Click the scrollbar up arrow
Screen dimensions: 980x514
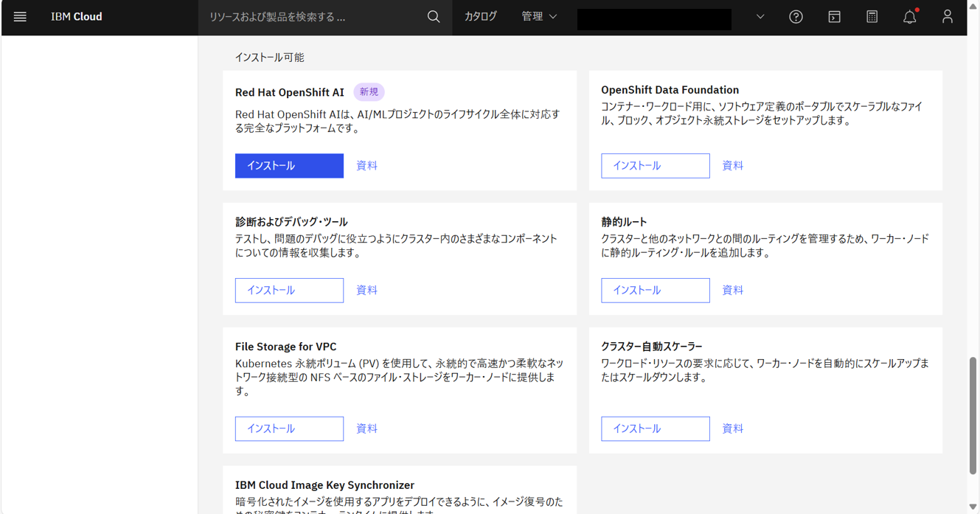tap(973, 6)
